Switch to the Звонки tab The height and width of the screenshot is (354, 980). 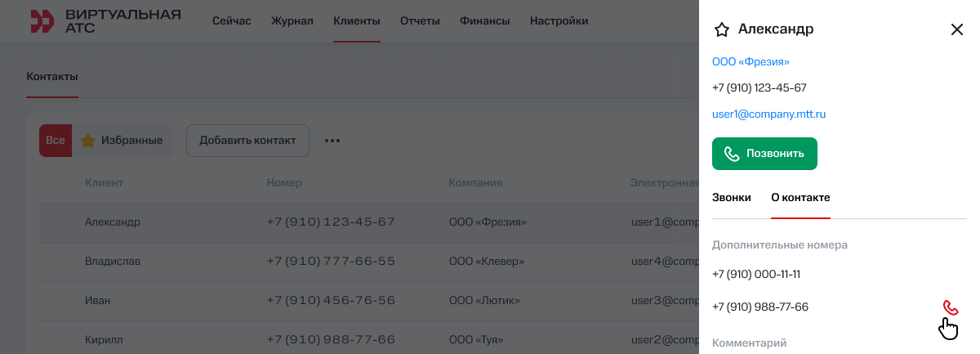click(731, 198)
